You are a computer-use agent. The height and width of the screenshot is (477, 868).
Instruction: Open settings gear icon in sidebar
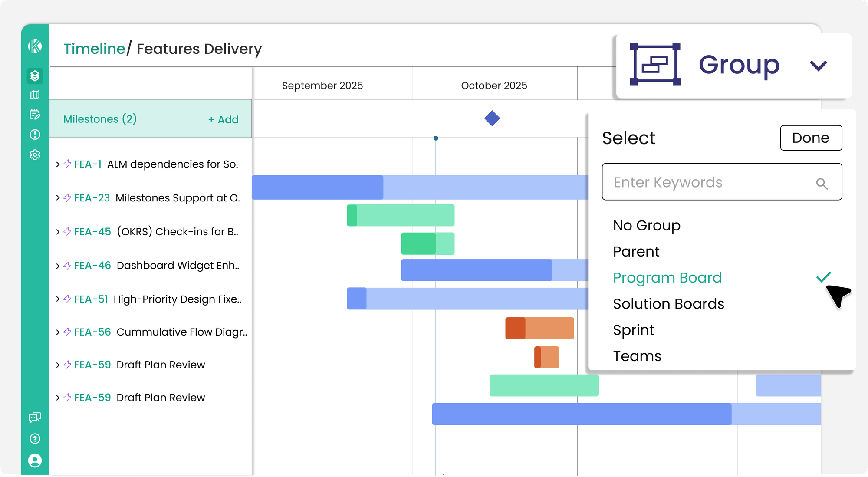pyautogui.click(x=35, y=155)
